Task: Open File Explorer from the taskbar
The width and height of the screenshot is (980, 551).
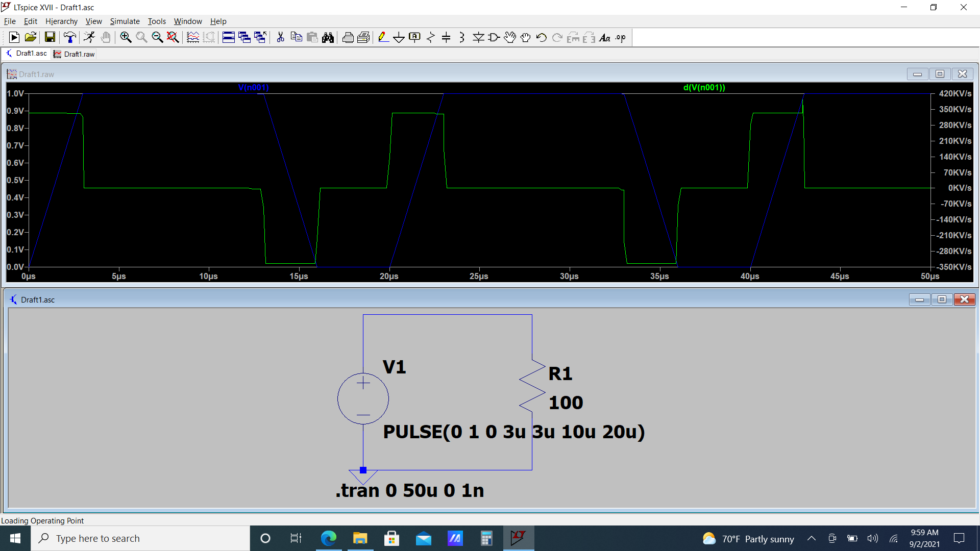Action: coord(360,538)
